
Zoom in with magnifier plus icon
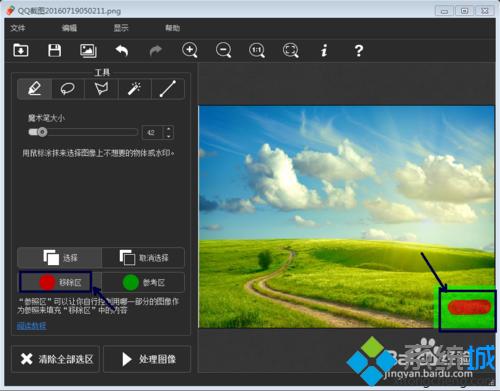tap(190, 50)
